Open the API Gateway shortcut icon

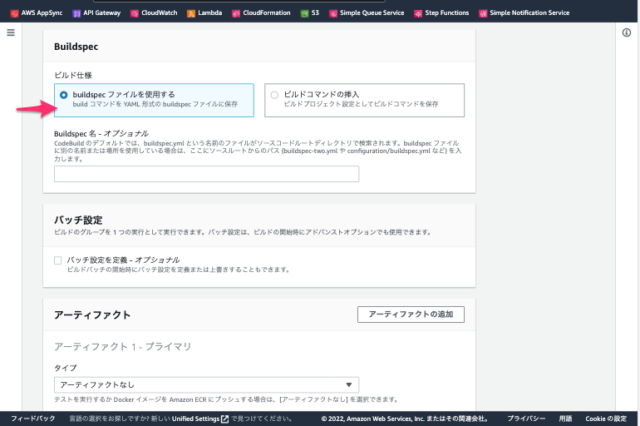(x=76, y=13)
